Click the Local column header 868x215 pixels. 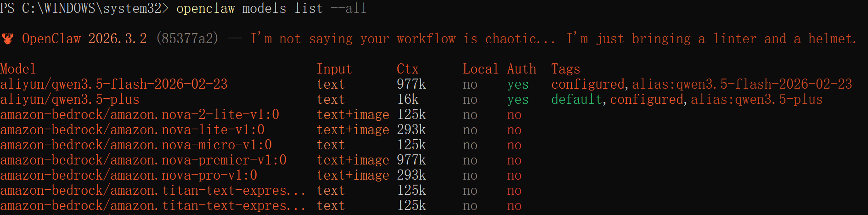(480, 69)
